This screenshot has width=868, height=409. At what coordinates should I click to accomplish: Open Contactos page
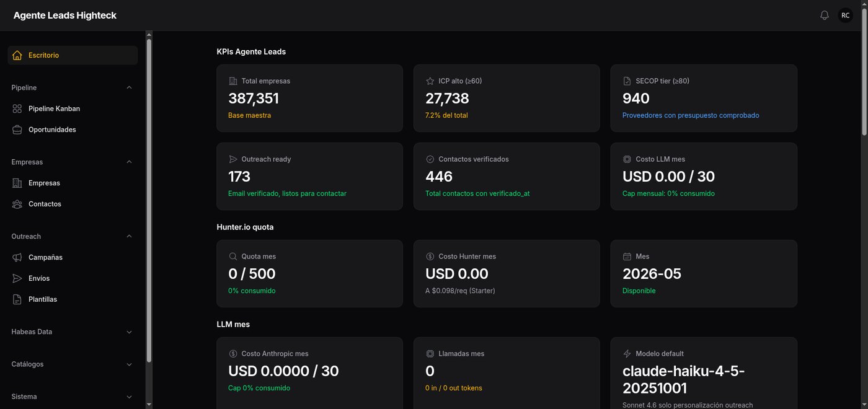pyautogui.click(x=73, y=204)
